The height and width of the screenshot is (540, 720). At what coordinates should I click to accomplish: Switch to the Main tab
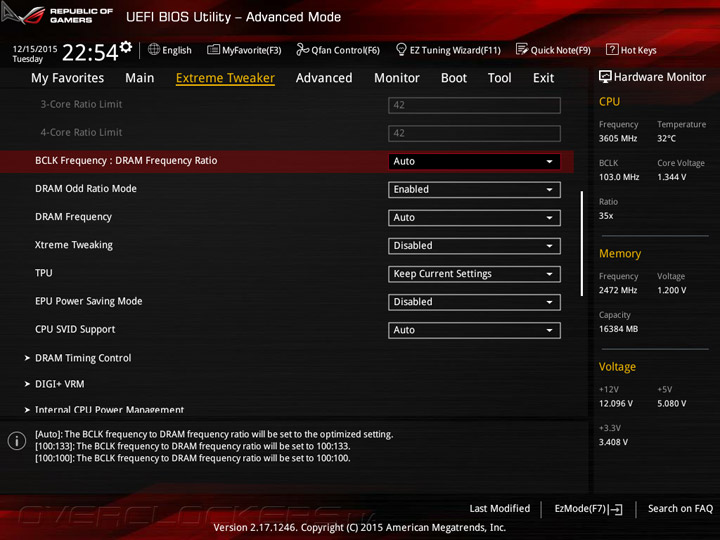140,78
